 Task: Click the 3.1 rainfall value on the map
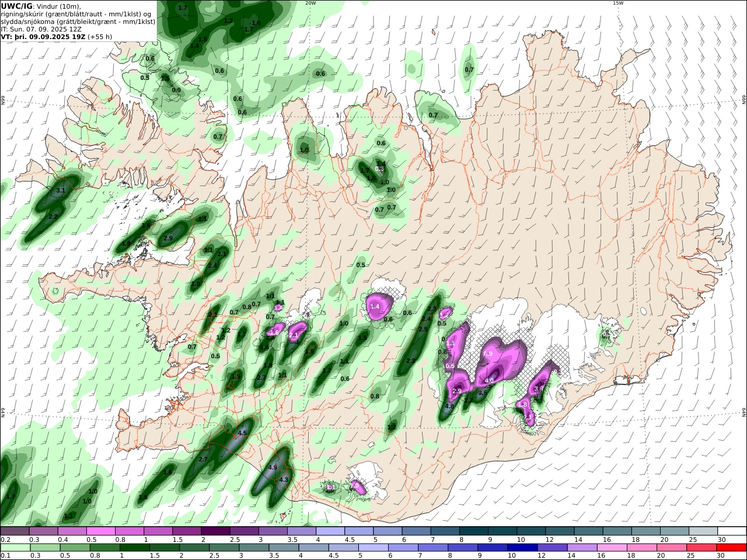pyautogui.click(x=61, y=191)
